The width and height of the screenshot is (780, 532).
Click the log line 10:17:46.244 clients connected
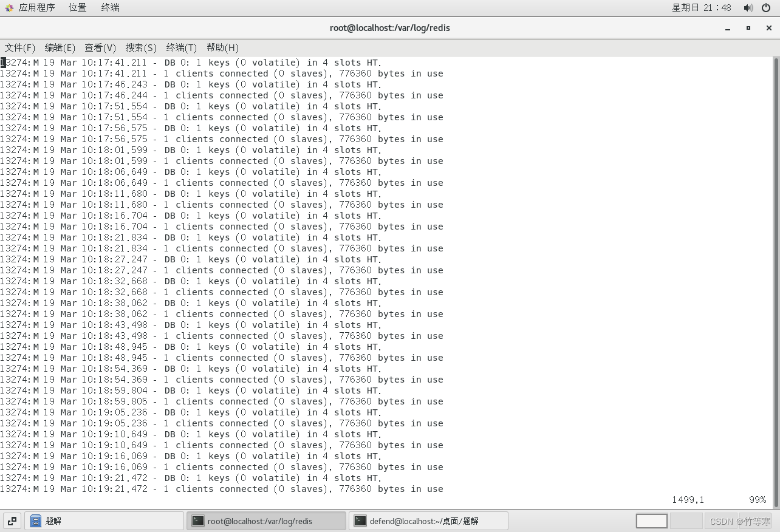(x=222, y=95)
